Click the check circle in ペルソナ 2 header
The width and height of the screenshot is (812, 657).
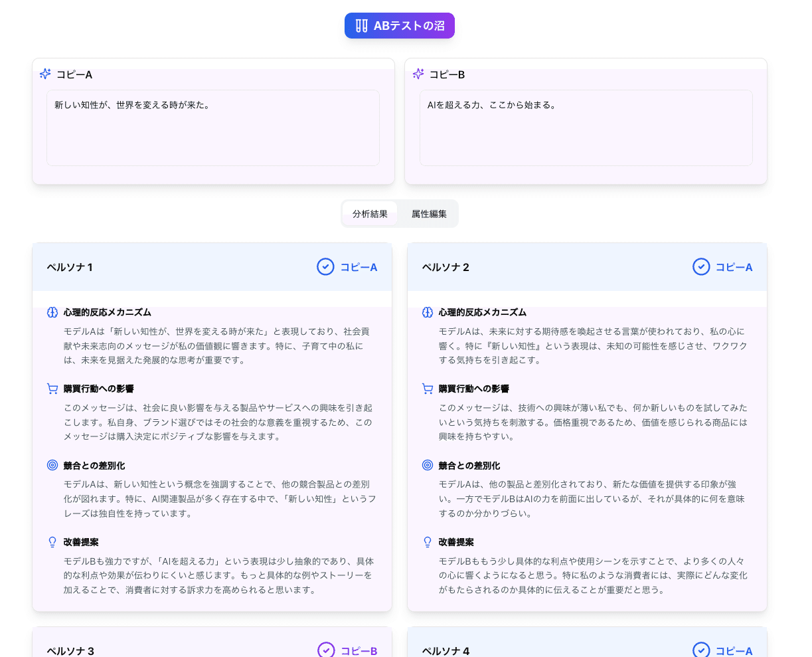tap(701, 267)
